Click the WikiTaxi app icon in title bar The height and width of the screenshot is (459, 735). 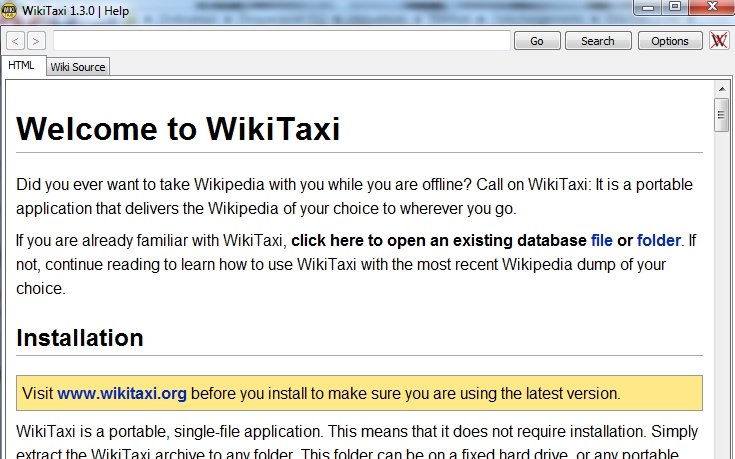point(8,10)
